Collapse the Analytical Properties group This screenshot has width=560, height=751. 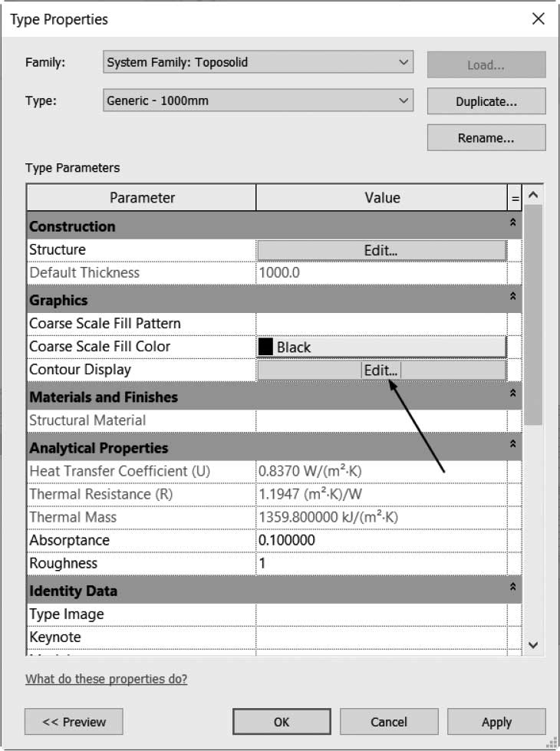point(513,443)
